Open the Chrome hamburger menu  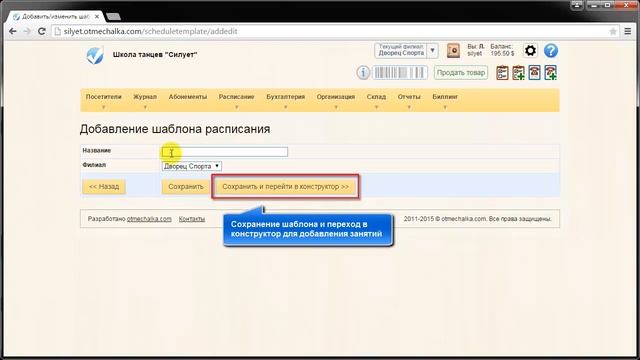[628, 31]
